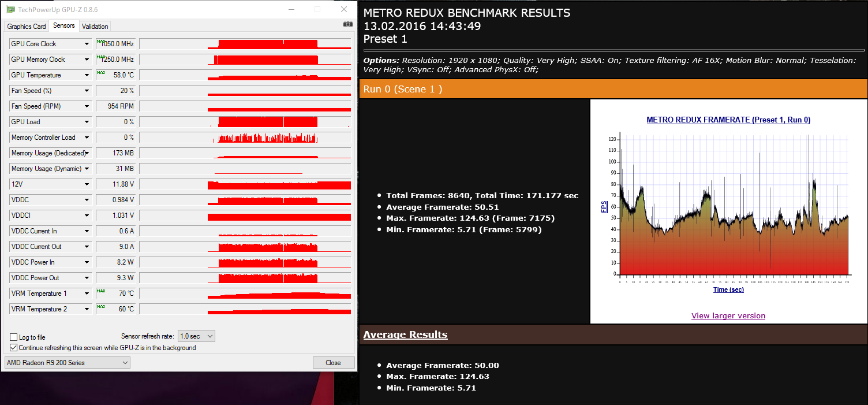
Task: Expand the 12V sensor dropdown
Action: [x=87, y=184]
